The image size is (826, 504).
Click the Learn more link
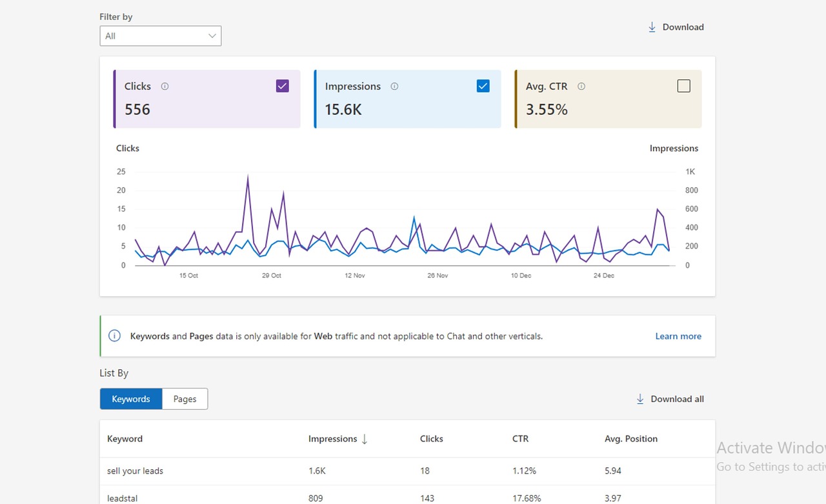(678, 336)
